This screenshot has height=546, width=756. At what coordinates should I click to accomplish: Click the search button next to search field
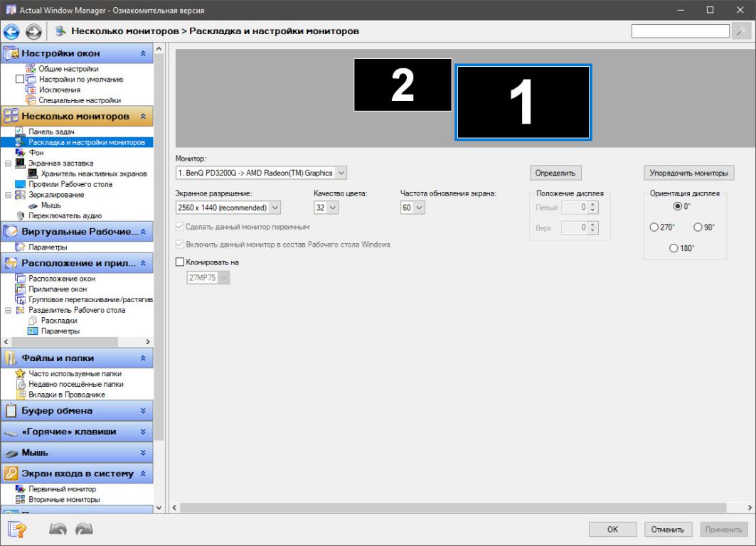coord(741,31)
